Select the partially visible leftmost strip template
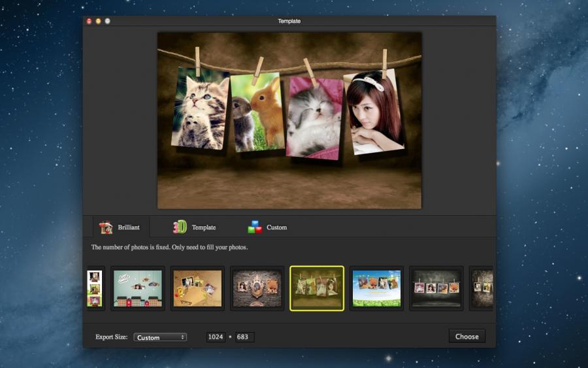This screenshot has height=368, width=588. pos(95,288)
